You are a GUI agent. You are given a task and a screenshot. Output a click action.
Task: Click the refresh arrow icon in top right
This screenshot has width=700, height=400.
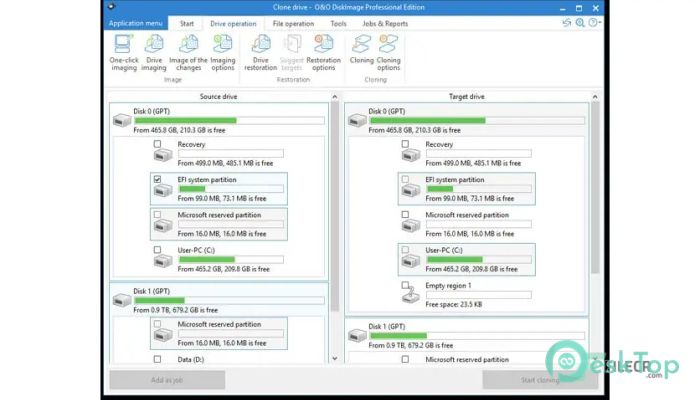[567, 23]
